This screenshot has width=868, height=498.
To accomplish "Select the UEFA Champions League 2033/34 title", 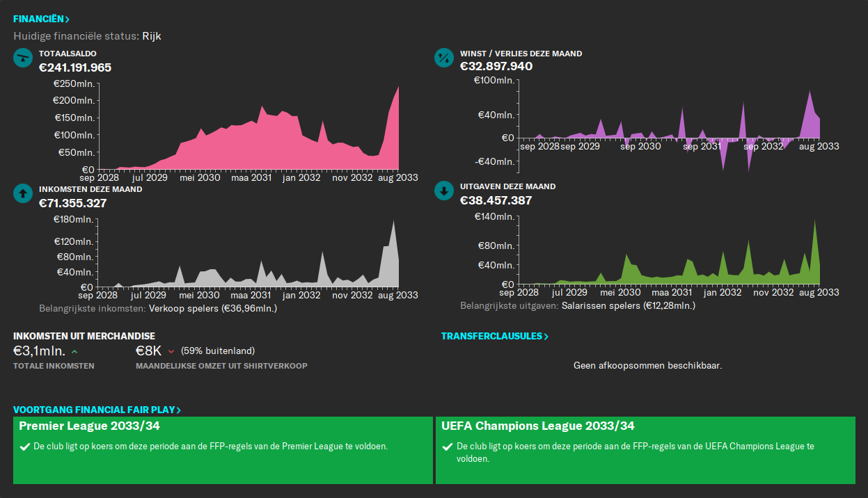I will 537,426.
